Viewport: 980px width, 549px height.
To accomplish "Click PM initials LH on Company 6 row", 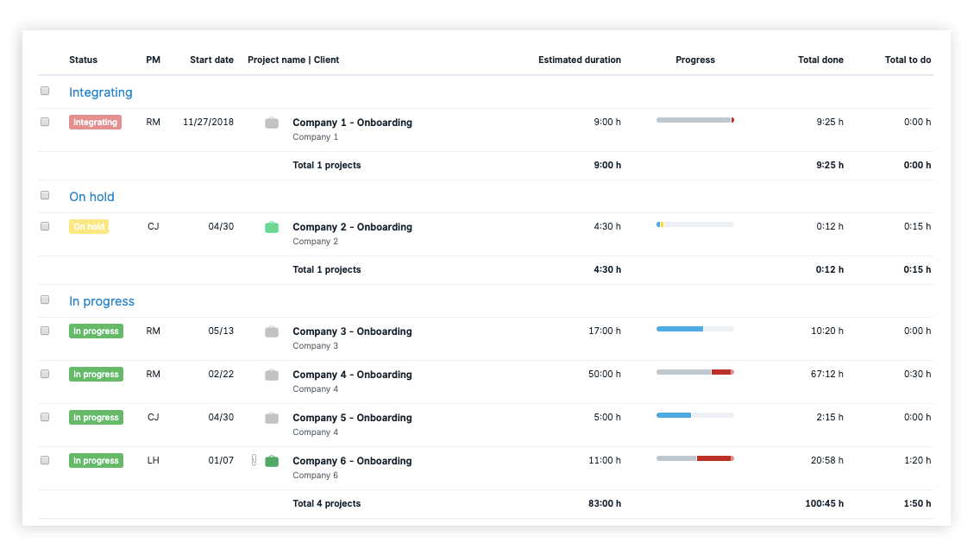I will pyautogui.click(x=154, y=460).
